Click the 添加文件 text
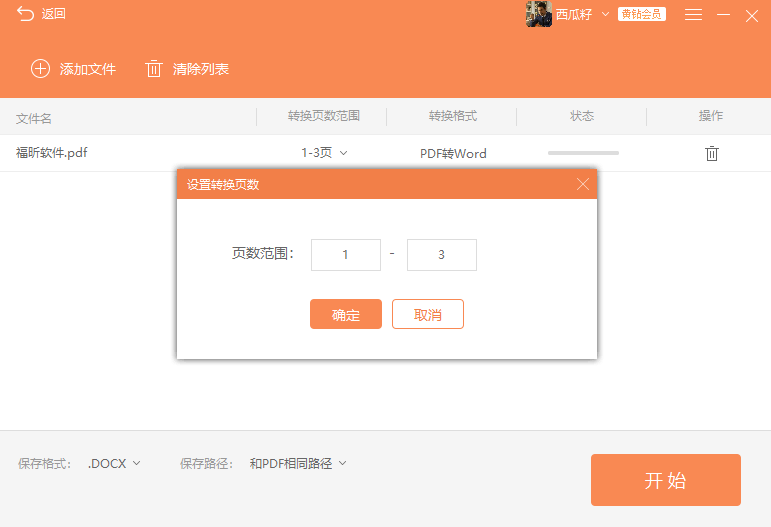771x527 pixels. [x=88, y=69]
